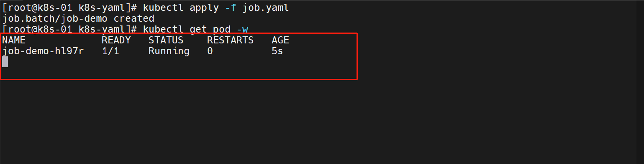The image size is (644, 164).
Task: Click the STATUS column header
Action: (x=166, y=40)
